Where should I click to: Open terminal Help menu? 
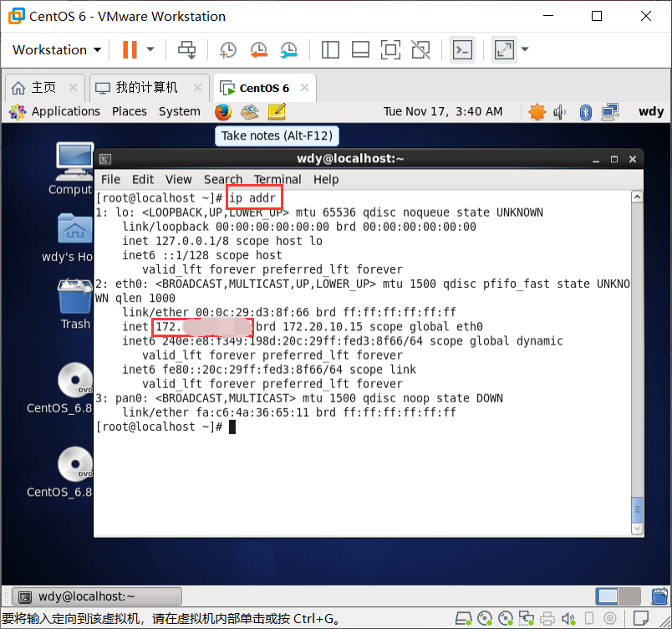tap(326, 179)
